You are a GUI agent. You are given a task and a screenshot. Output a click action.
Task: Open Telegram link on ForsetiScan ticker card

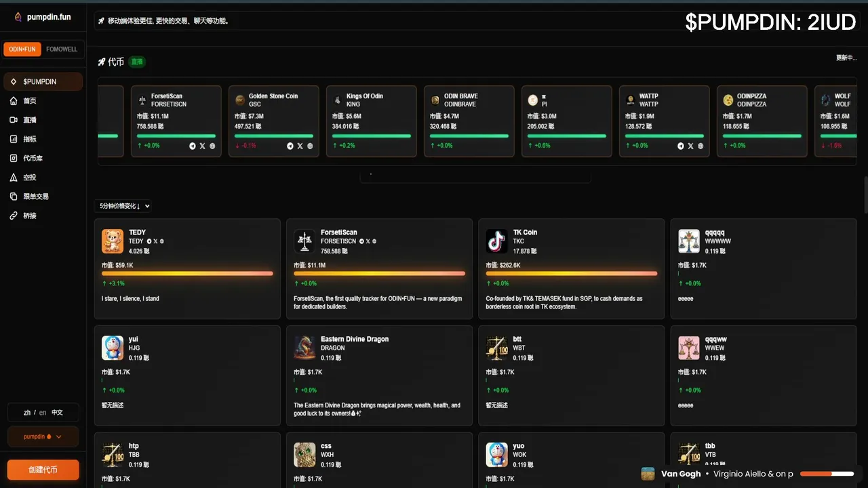point(193,146)
